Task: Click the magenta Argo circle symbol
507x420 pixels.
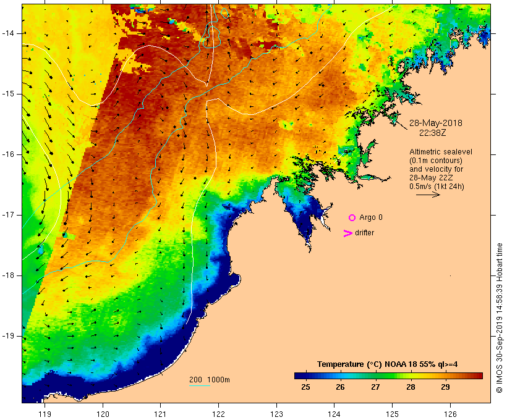Action: (x=352, y=218)
